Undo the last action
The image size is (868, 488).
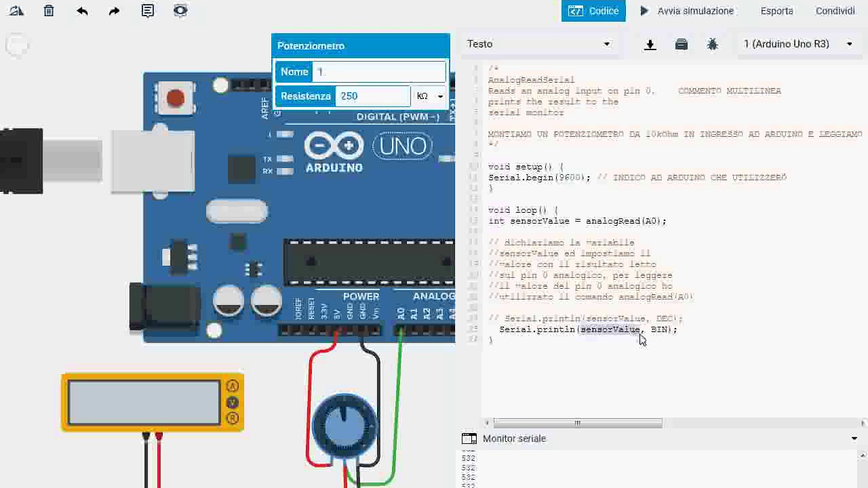click(82, 11)
